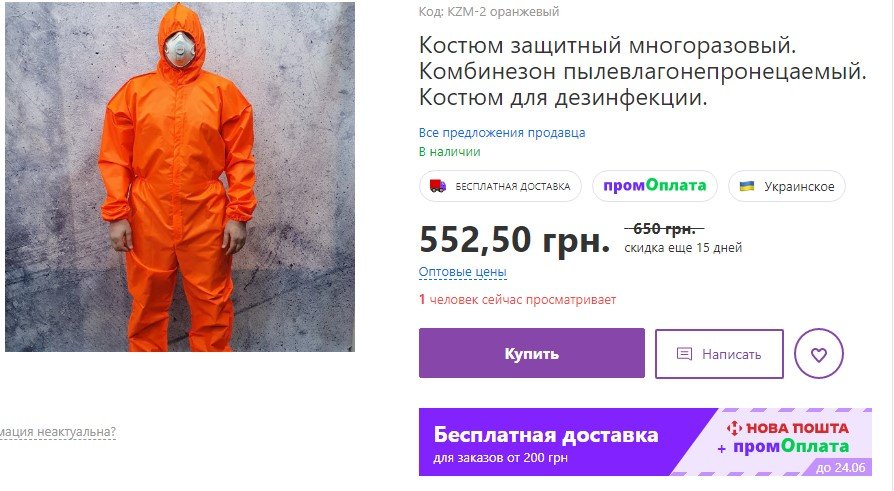Click the product code KZM-2 оранжевый
The height and width of the screenshot is (491, 894).
(x=489, y=11)
